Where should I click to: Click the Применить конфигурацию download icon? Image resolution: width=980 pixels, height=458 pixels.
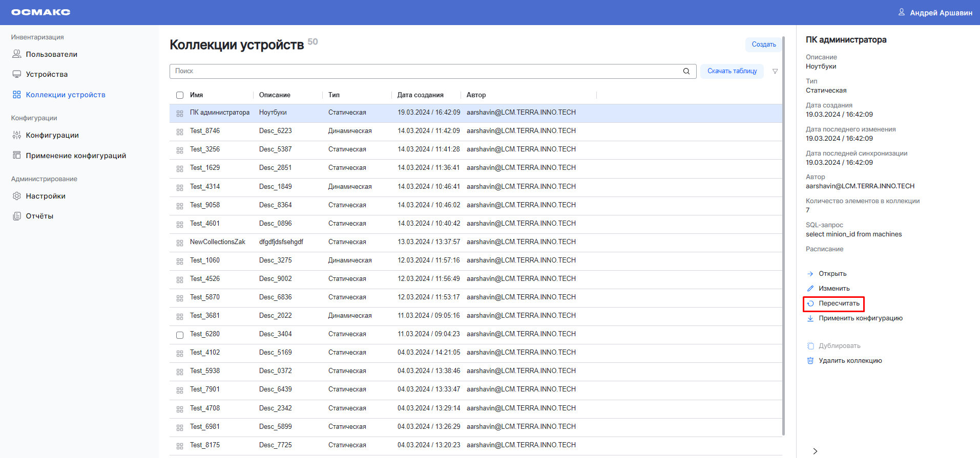(810, 318)
